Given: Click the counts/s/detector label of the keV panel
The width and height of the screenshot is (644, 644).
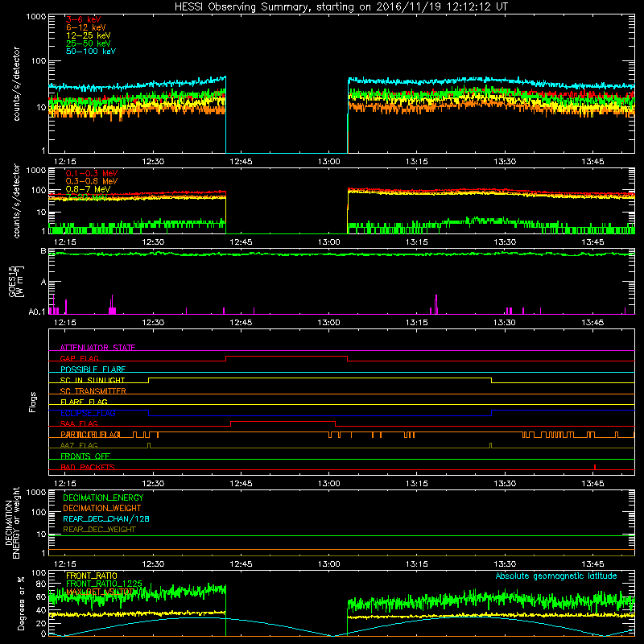Looking at the screenshot, I should coord(16,84).
